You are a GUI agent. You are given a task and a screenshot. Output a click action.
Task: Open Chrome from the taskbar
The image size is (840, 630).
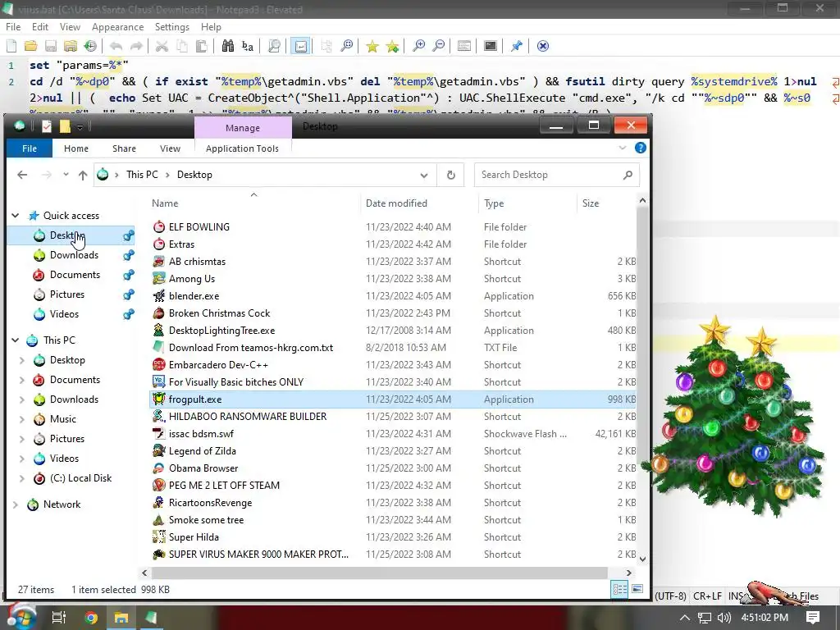click(x=91, y=618)
